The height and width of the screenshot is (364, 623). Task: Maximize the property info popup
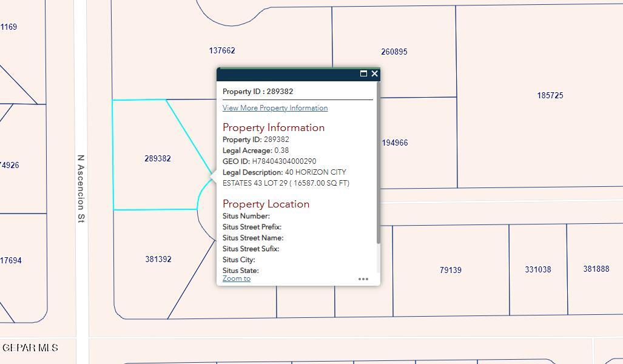[x=363, y=73]
